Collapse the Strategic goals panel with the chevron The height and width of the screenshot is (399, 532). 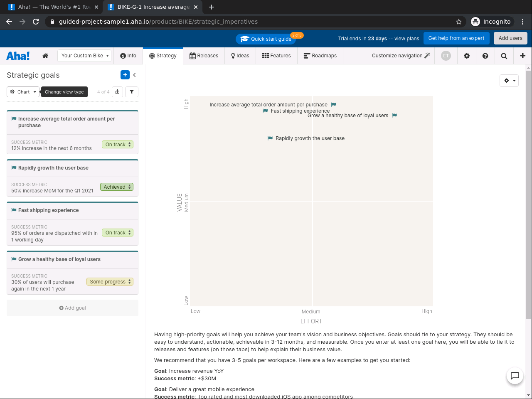(x=135, y=75)
